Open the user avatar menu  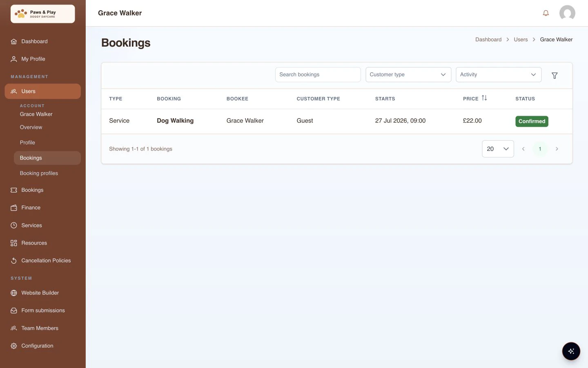pos(567,13)
